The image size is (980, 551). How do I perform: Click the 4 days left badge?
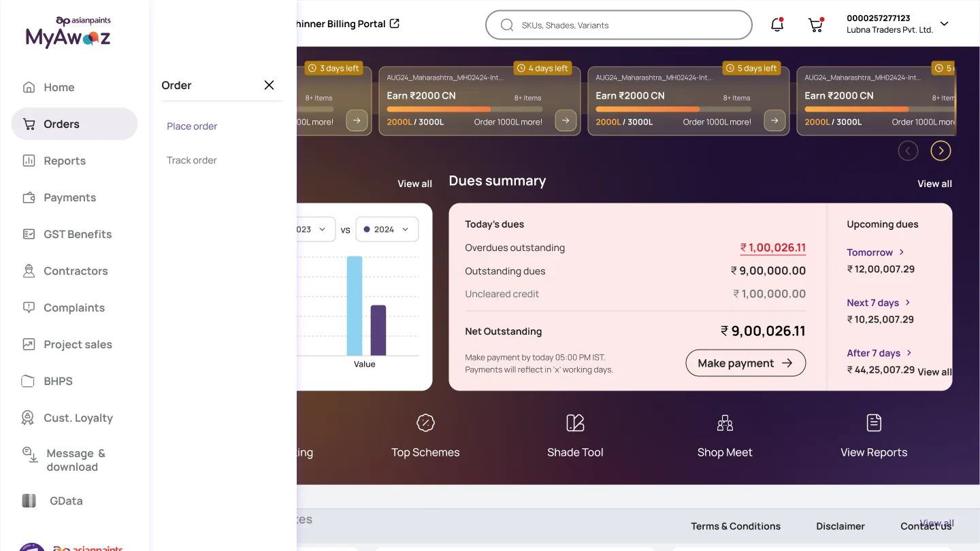click(542, 68)
